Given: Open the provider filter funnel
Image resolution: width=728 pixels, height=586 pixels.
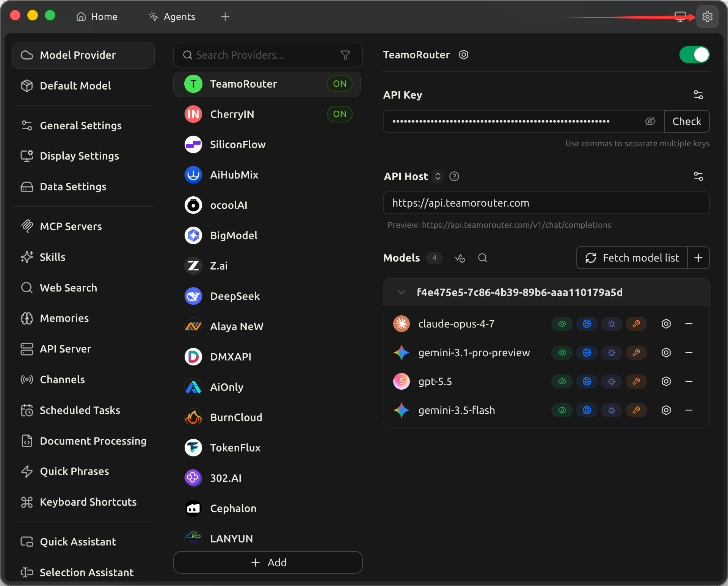Looking at the screenshot, I should tap(345, 55).
